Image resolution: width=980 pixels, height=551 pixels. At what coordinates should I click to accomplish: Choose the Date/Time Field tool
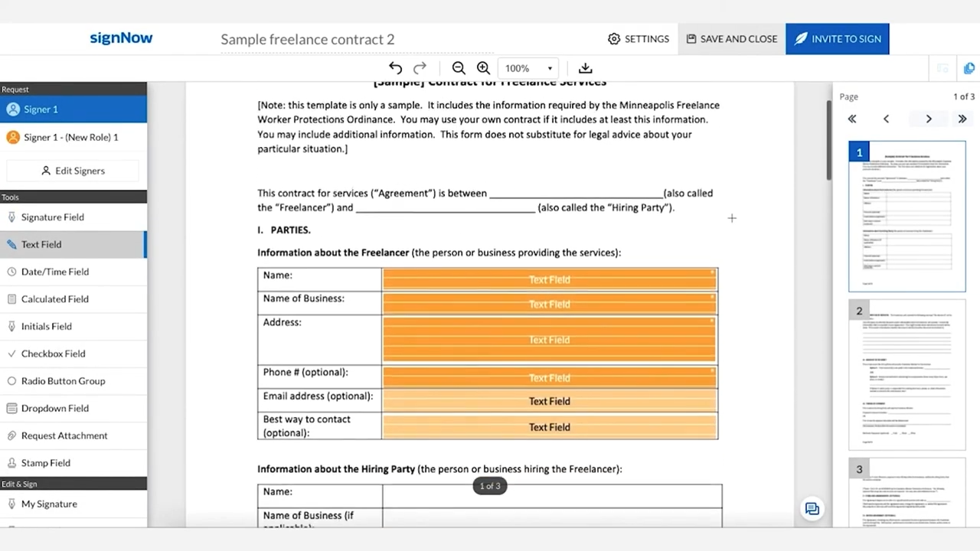[73, 272]
